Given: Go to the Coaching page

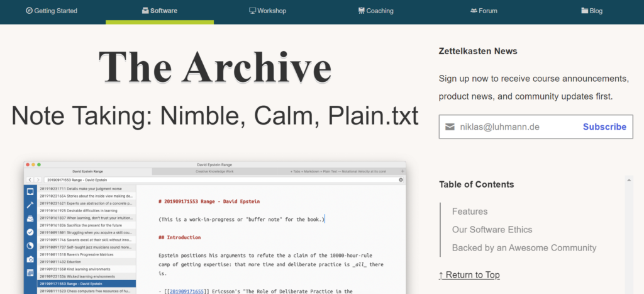Looking at the screenshot, I should [x=376, y=11].
